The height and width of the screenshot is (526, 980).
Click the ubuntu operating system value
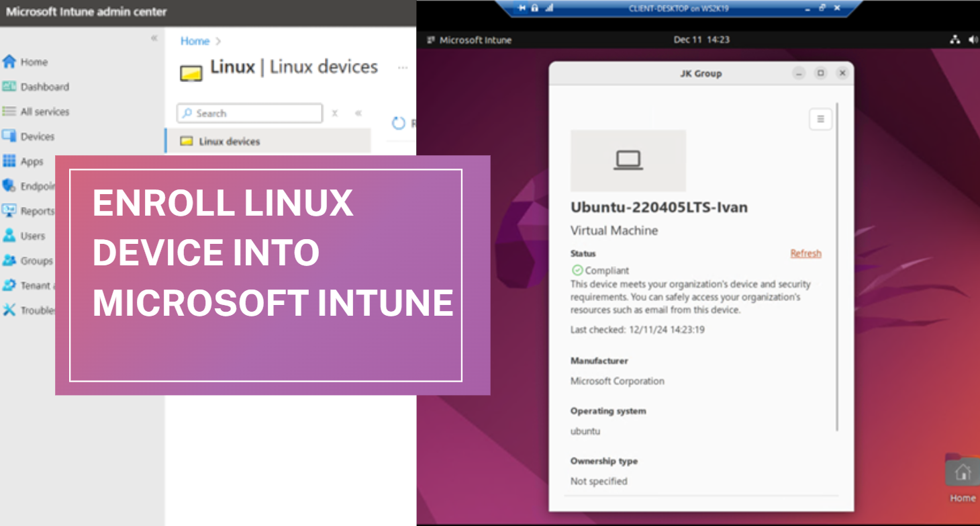(x=585, y=431)
